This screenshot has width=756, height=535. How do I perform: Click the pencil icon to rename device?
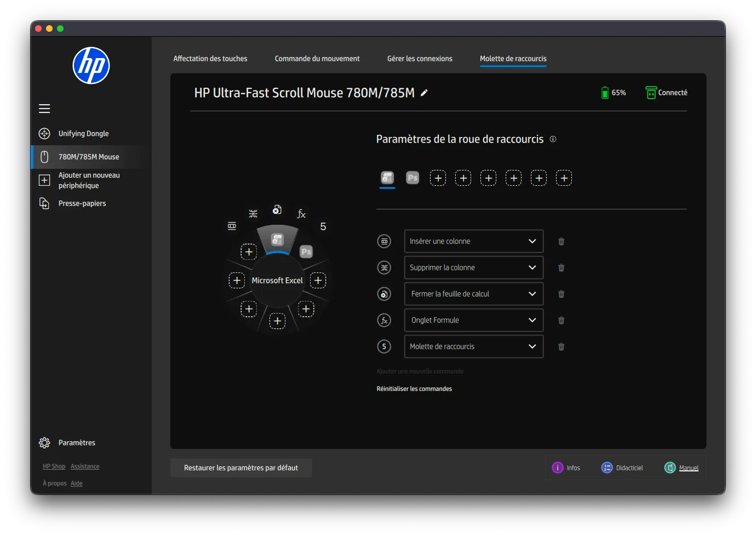[424, 93]
